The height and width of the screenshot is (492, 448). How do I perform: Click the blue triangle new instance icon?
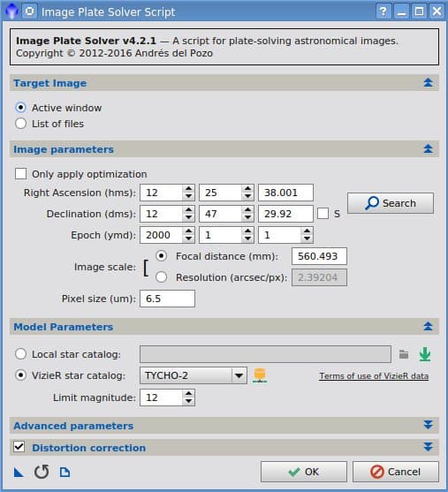click(19, 472)
